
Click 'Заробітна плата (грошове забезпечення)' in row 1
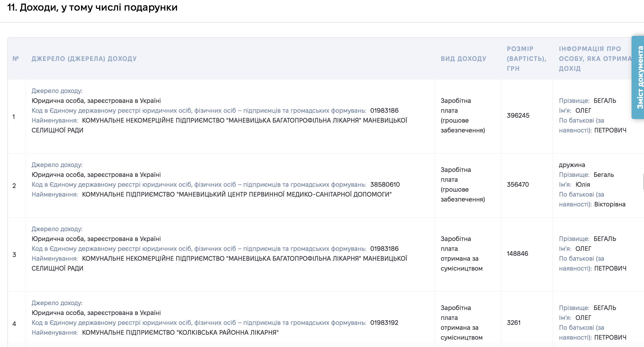(463, 115)
